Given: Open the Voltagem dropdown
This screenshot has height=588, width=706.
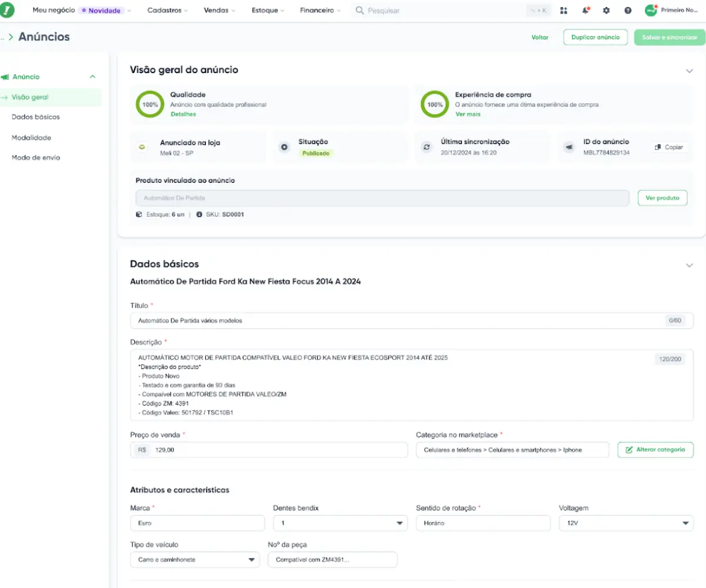Looking at the screenshot, I should (x=626, y=523).
